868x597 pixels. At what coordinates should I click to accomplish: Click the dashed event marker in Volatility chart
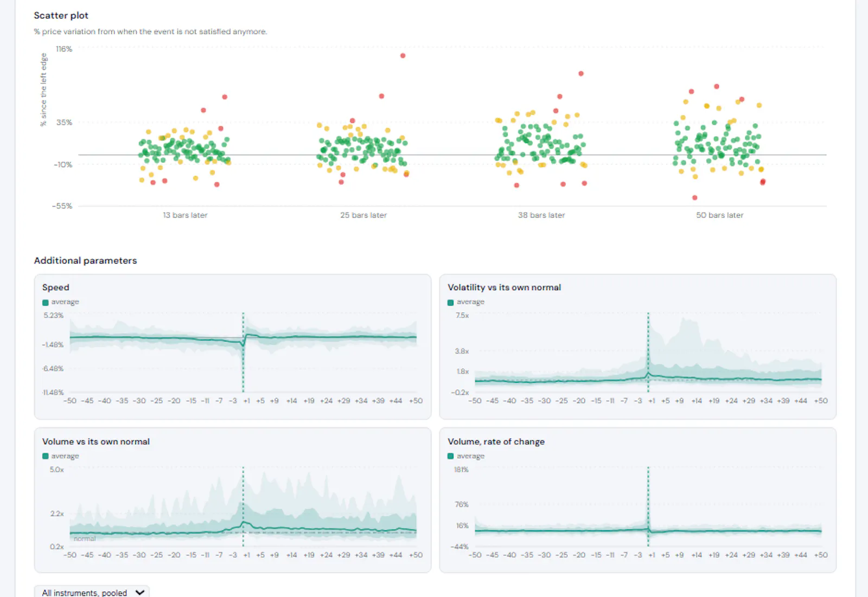coord(648,352)
